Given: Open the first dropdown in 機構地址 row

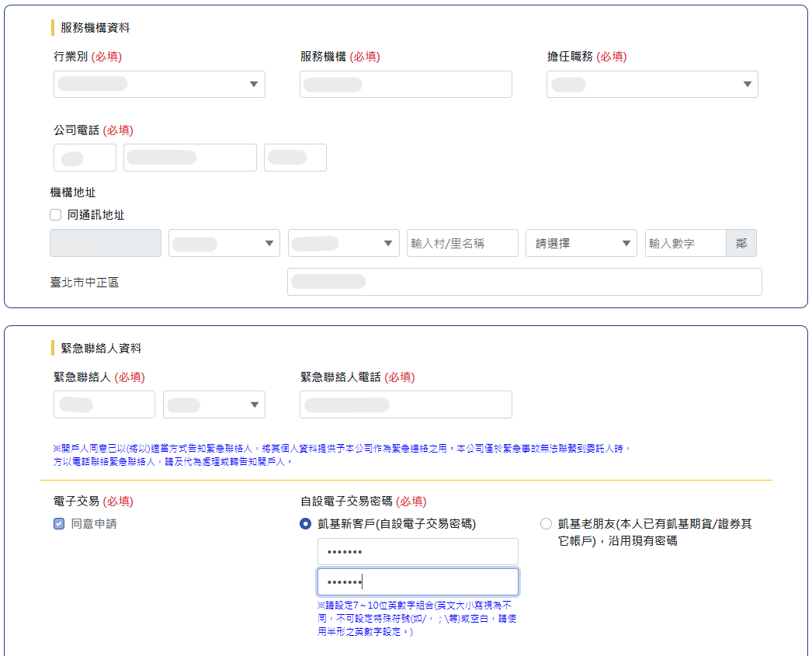Looking at the screenshot, I should point(224,243).
